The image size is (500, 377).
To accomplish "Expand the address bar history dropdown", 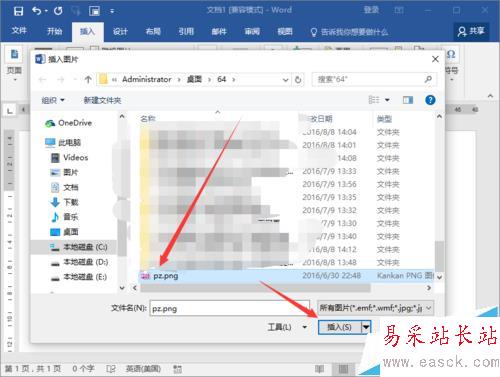I will 285,80.
